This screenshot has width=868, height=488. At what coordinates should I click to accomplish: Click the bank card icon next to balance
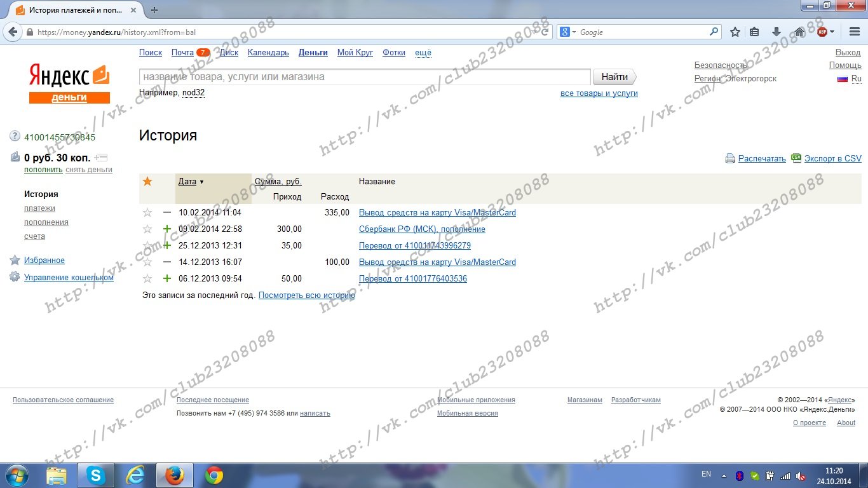tap(101, 158)
